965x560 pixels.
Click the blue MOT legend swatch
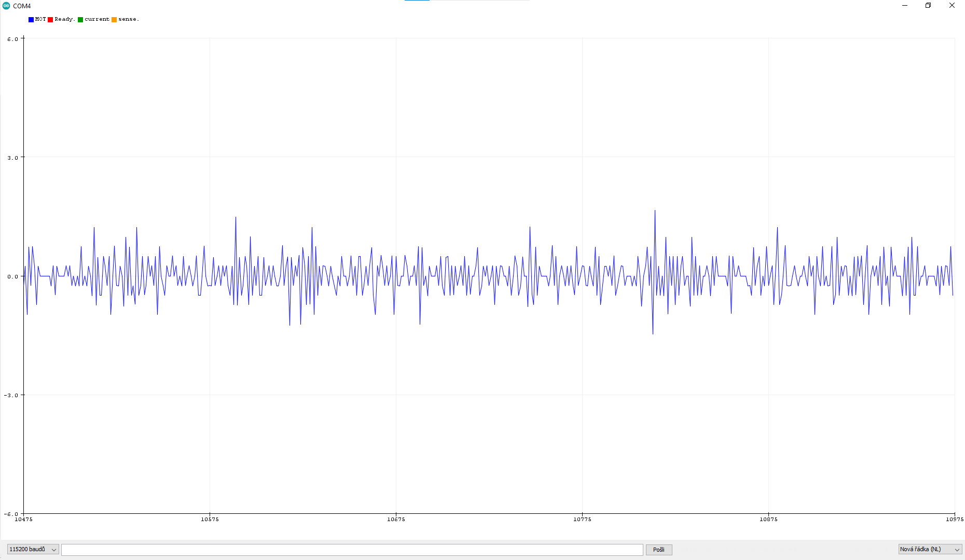click(31, 20)
